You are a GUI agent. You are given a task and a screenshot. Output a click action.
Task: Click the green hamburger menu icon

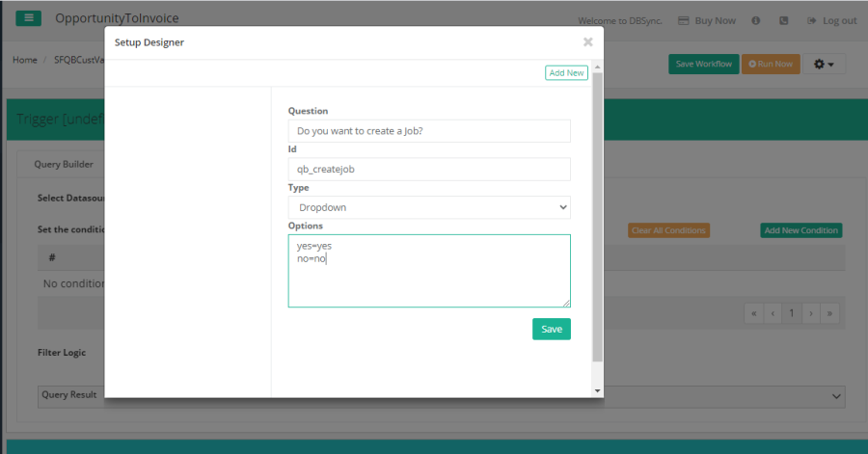[x=28, y=18]
